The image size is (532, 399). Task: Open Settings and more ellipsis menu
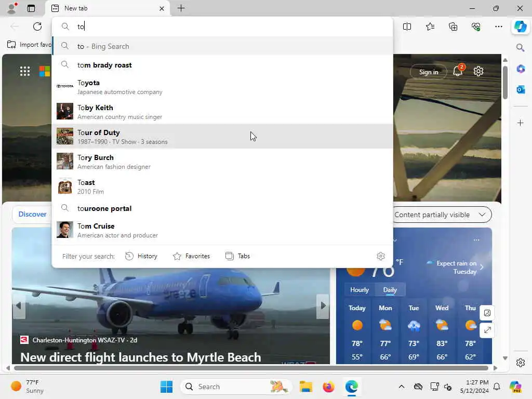click(x=498, y=26)
